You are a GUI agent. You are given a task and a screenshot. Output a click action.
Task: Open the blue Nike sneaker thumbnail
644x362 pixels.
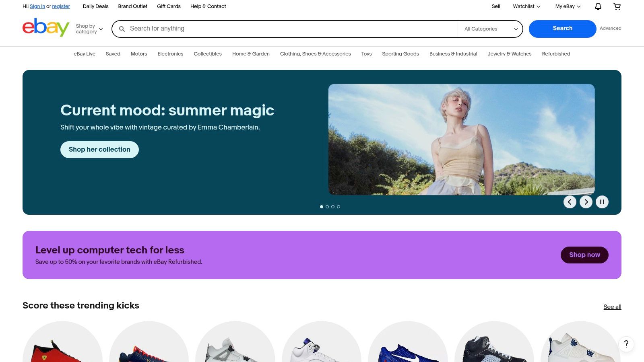point(408,342)
